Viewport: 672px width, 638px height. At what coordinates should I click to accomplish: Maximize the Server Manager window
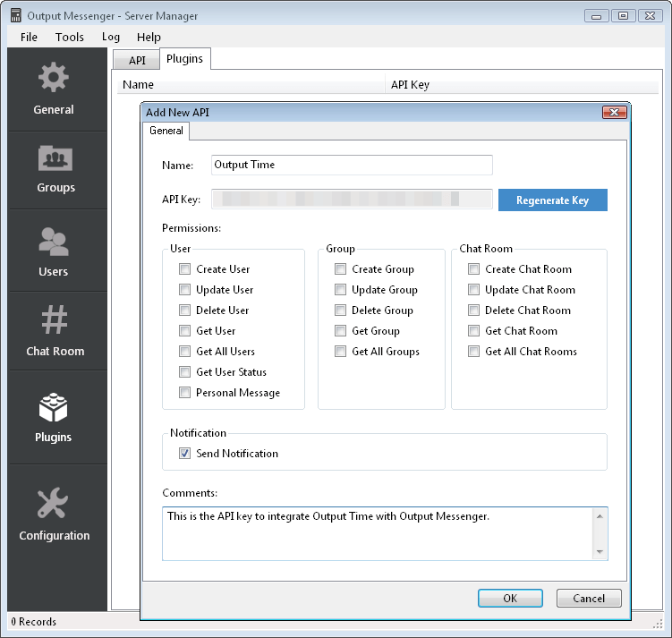623,16
